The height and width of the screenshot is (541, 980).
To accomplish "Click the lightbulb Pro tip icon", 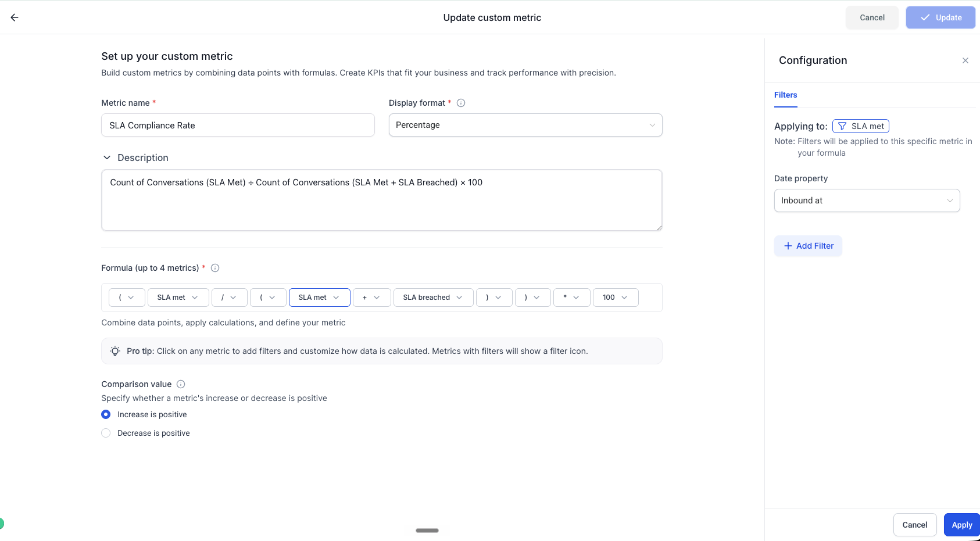I will (115, 351).
